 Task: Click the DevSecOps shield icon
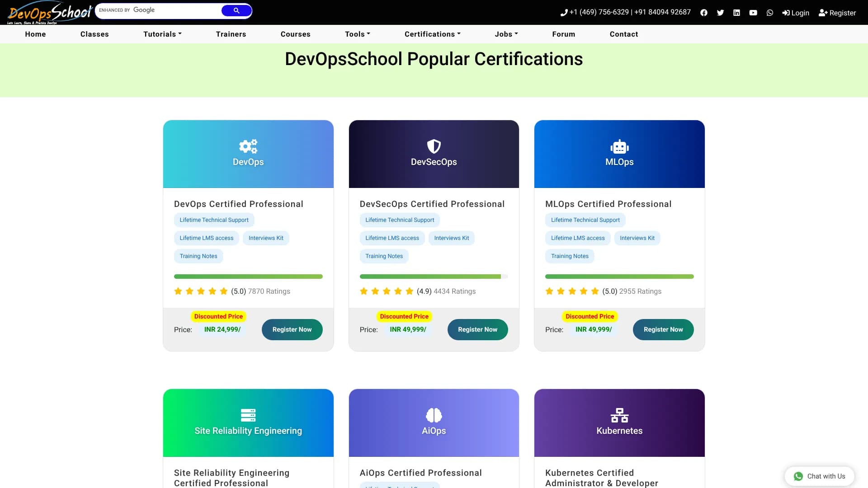click(x=434, y=146)
